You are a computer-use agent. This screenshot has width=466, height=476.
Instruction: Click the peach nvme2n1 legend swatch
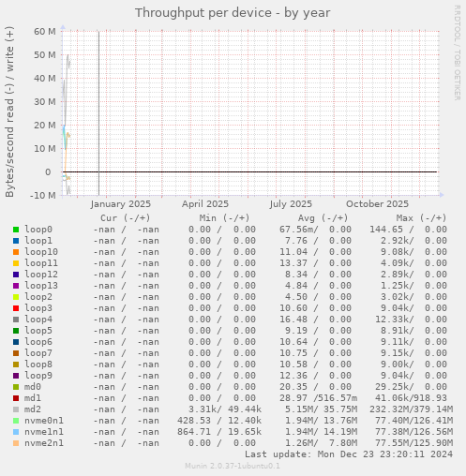(x=16, y=443)
